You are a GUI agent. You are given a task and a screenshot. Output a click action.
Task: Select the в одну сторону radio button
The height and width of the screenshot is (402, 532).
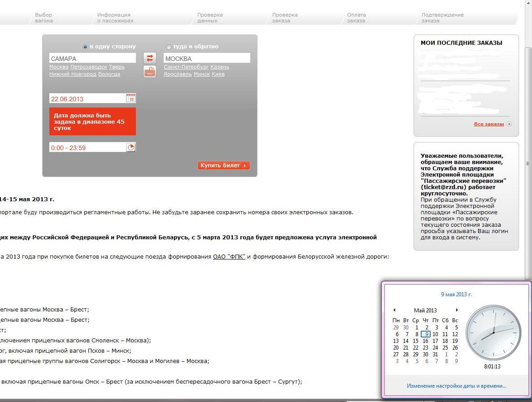click(85, 47)
